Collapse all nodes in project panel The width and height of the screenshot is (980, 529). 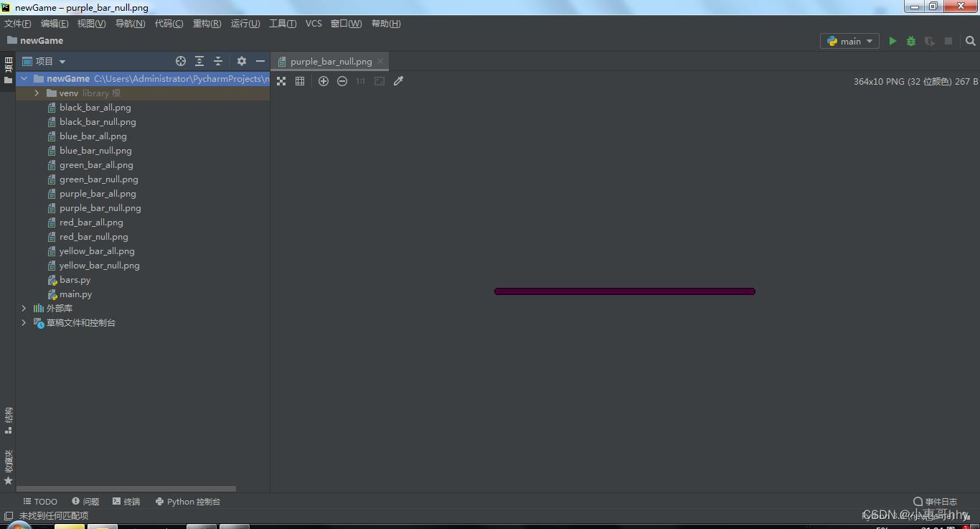point(218,61)
